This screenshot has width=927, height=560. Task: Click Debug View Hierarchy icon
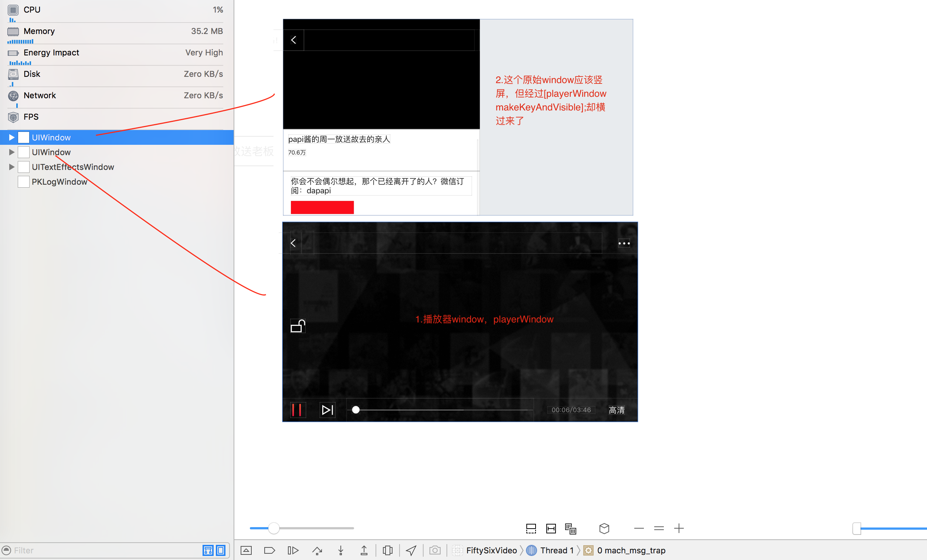(387, 551)
